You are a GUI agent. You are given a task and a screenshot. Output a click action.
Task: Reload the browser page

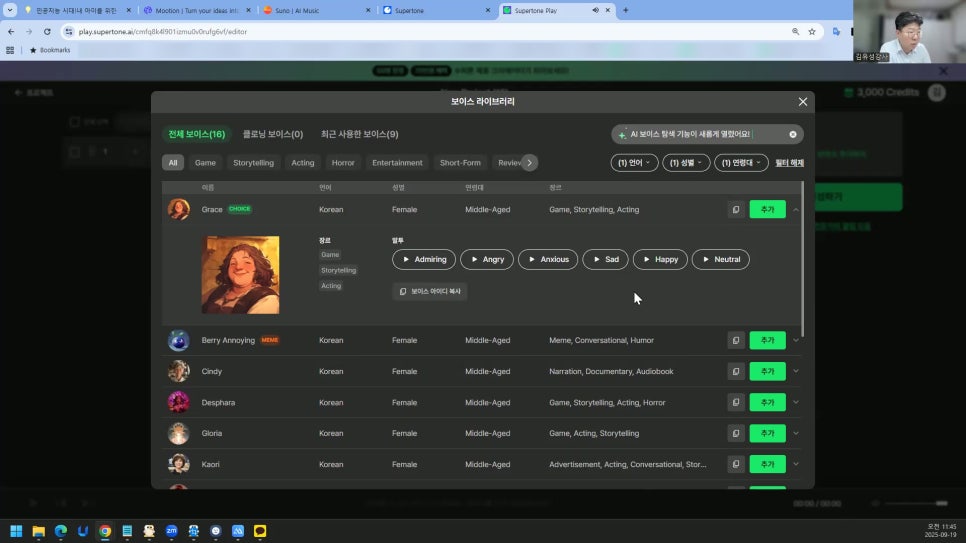click(x=47, y=31)
